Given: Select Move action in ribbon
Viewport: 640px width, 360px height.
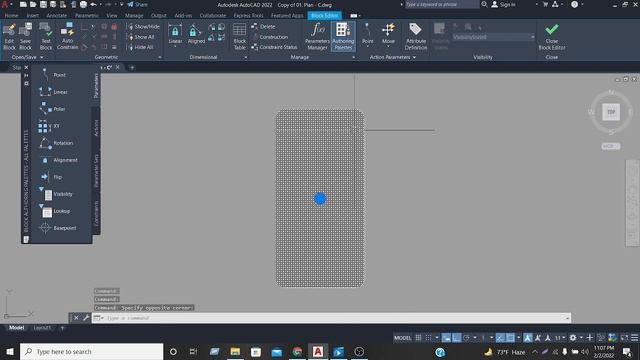Looking at the screenshot, I should tap(388, 34).
